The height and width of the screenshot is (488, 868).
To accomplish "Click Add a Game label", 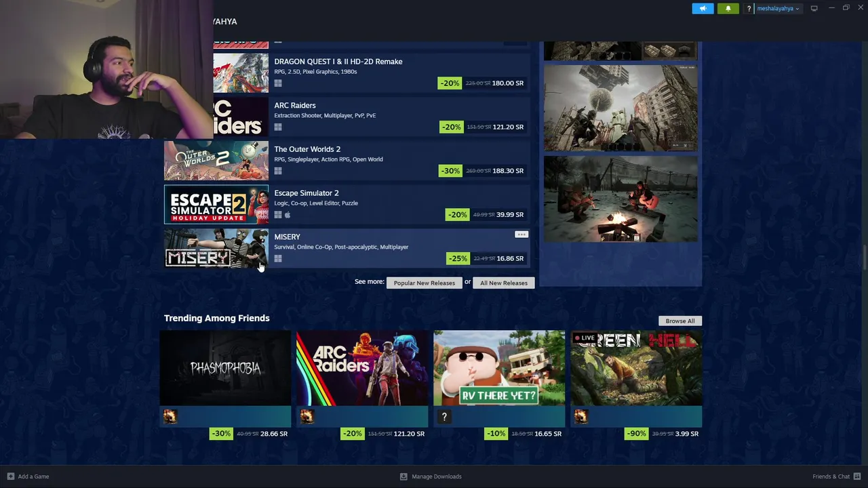I will [x=33, y=476].
